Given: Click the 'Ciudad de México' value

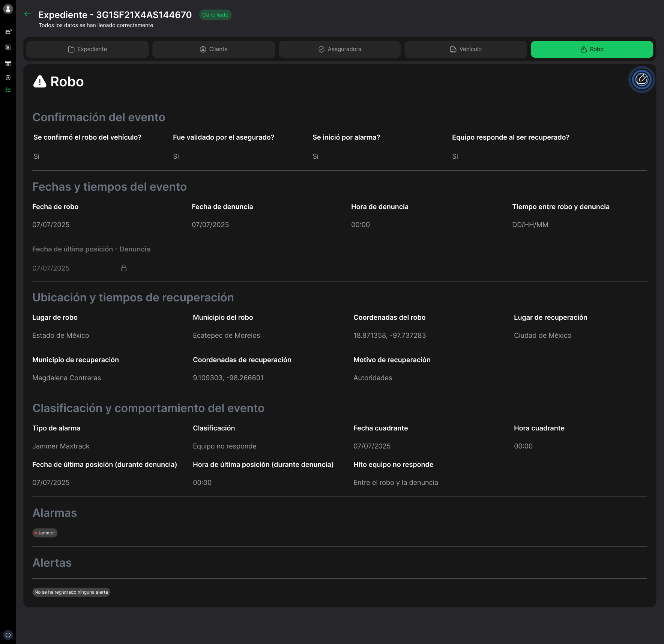Looking at the screenshot, I should coord(543,336).
